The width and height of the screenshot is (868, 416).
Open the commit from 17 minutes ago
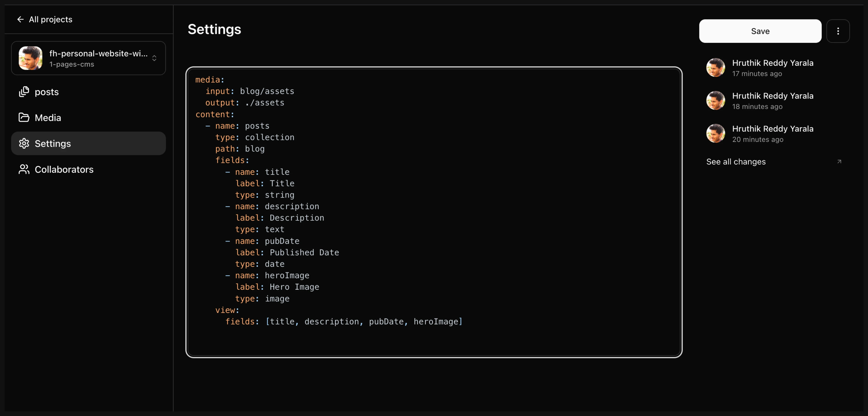[772, 68]
